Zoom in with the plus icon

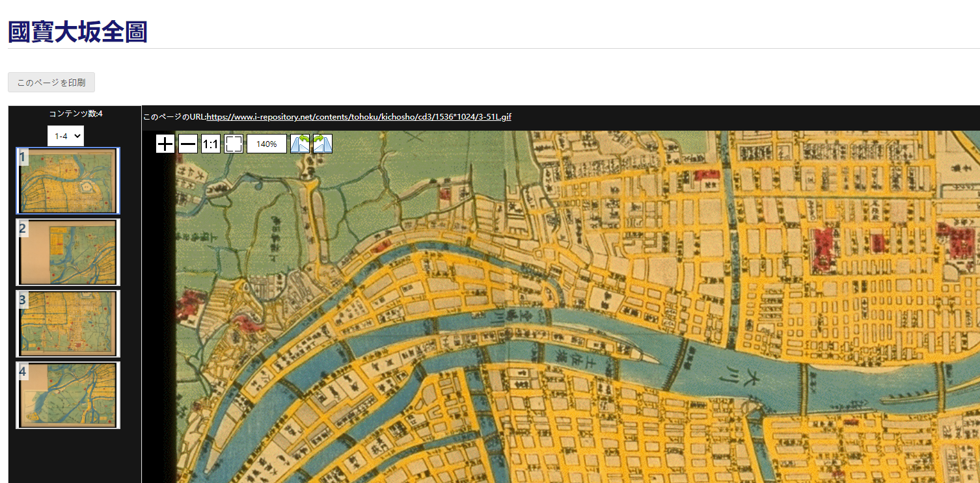pyautogui.click(x=165, y=144)
